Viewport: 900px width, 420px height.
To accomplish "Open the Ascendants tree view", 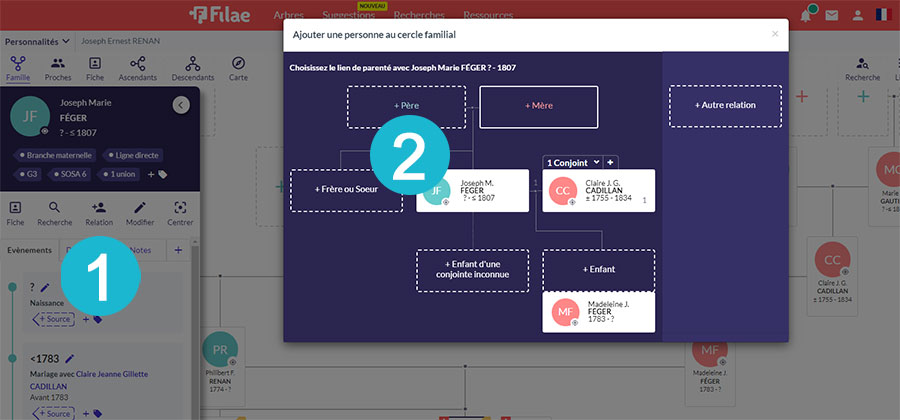I will tap(137, 65).
